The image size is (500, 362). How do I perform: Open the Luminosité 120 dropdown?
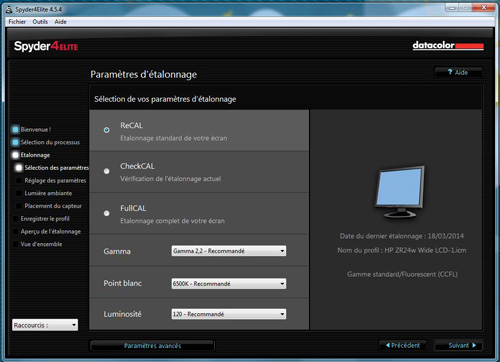pyautogui.click(x=229, y=314)
